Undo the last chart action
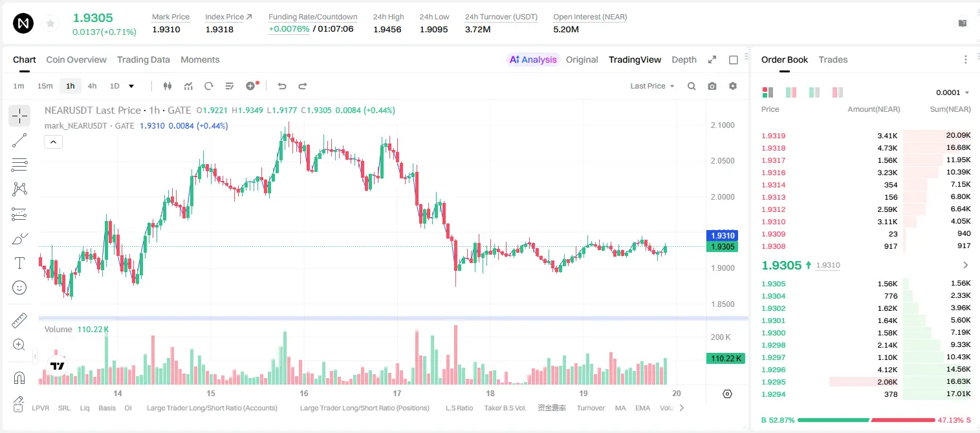 coord(282,86)
